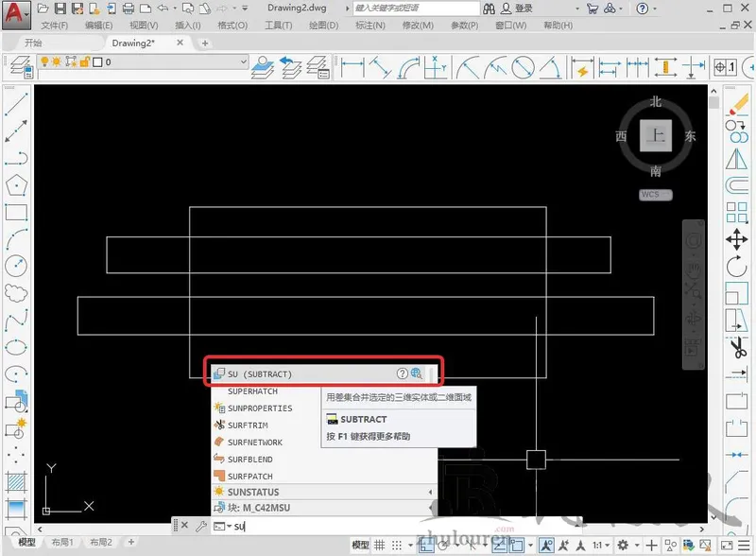Choose the Hatch tool
Viewport: 756px width, 556px height.
tap(16, 482)
